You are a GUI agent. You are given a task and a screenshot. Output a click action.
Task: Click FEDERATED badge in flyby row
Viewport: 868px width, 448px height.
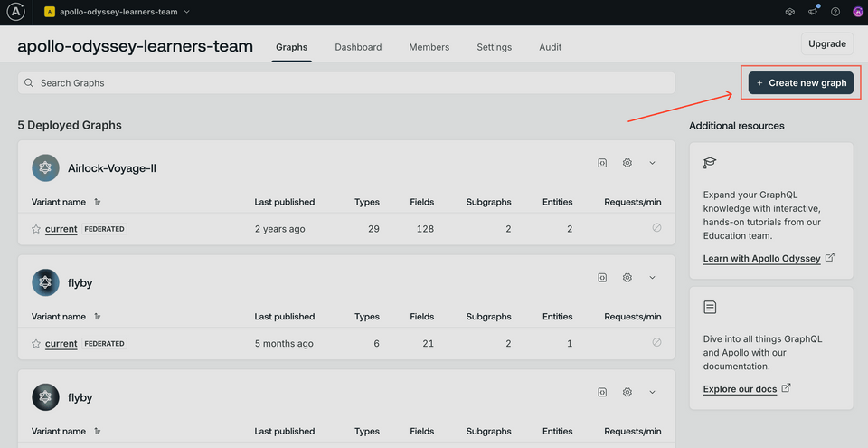click(x=105, y=343)
